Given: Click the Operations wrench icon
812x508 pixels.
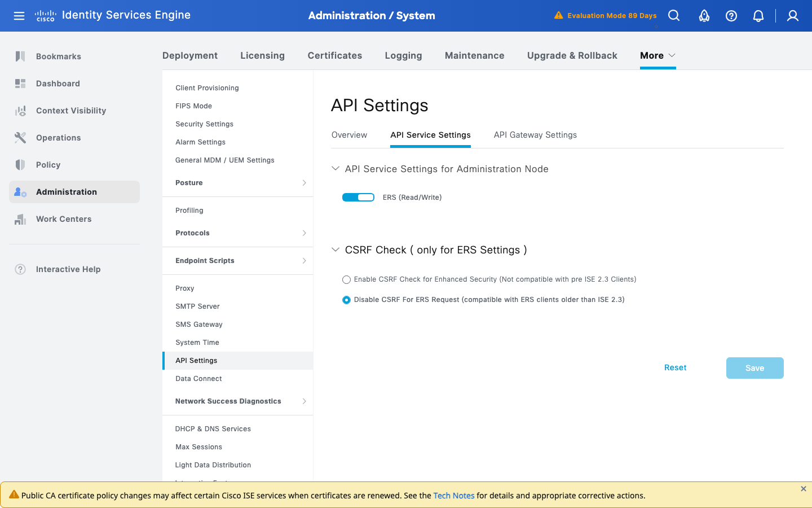Looking at the screenshot, I should 20,138.
